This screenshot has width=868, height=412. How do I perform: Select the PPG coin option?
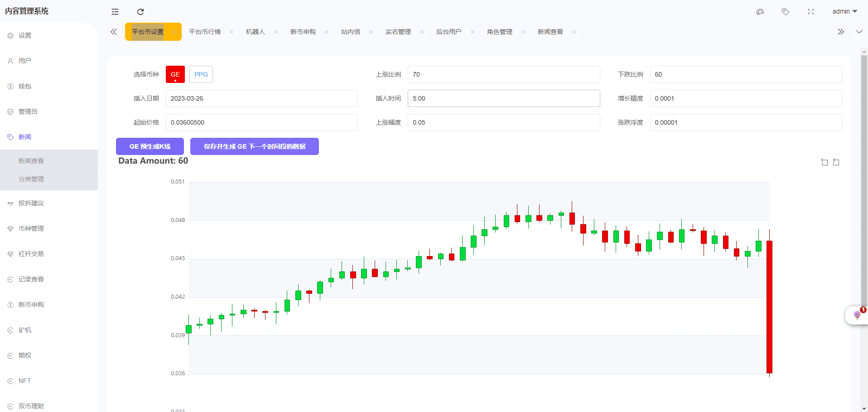click(x=201, y=74)
